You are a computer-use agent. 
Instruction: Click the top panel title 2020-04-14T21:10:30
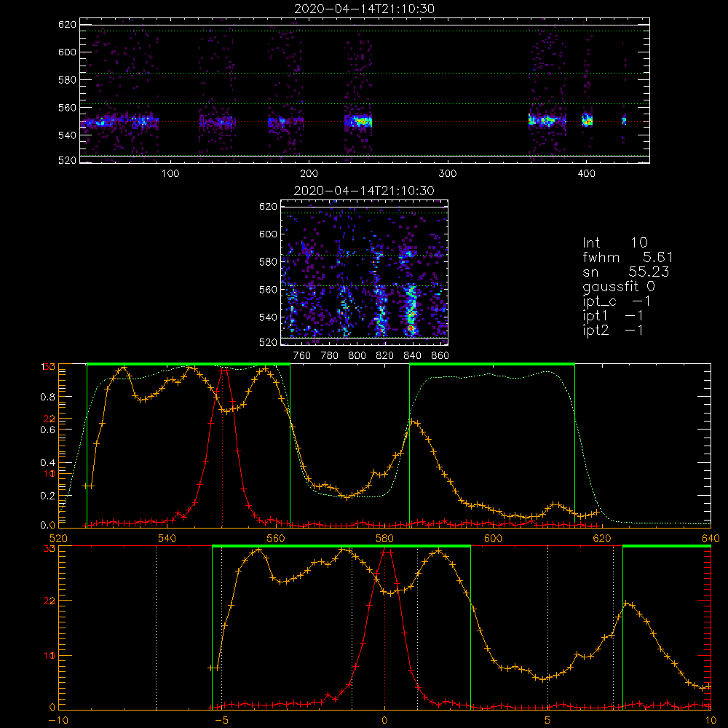[364, 9]
